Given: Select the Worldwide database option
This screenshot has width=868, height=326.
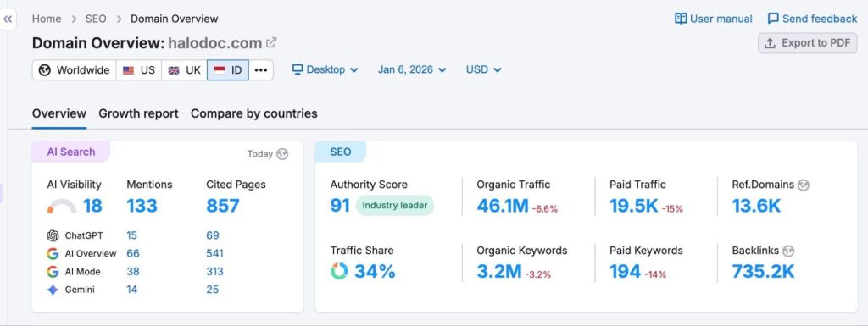Looking at the screenshot, I should [75, 70].
